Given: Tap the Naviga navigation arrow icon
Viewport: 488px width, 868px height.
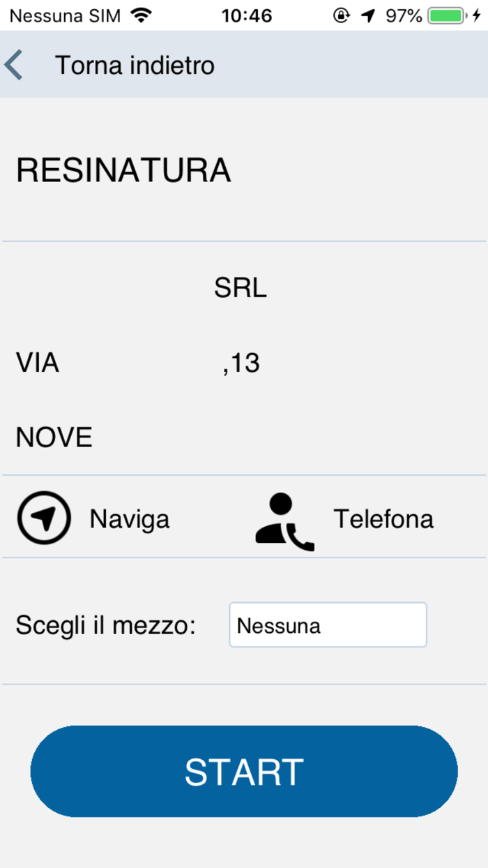Looking at the screenshot, I should (x=43, y=518).
